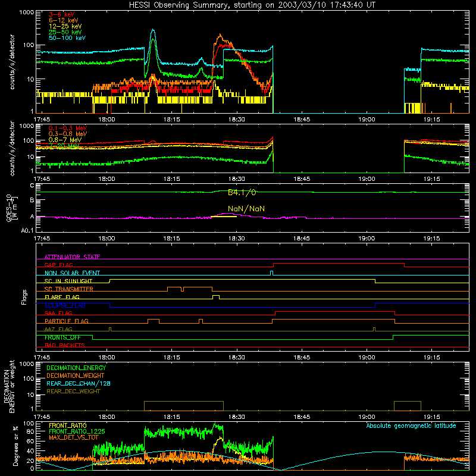Select the FRONTS_OFF flag label
The image size is (476, 476).
62,337
